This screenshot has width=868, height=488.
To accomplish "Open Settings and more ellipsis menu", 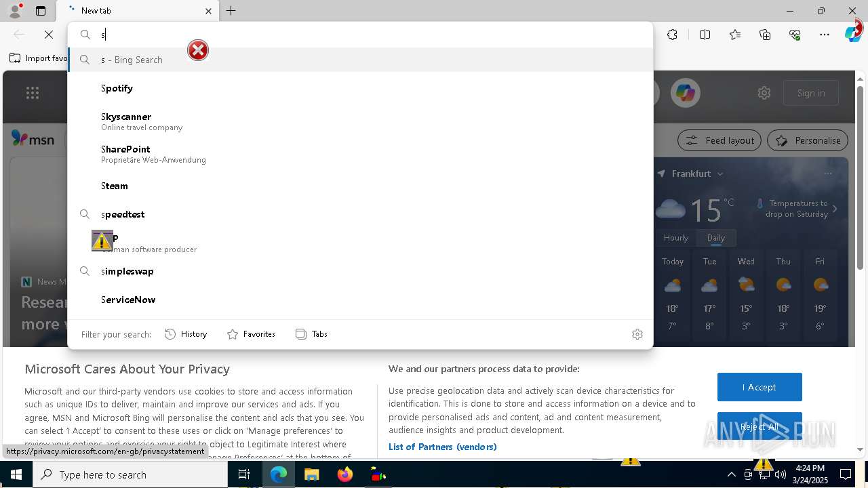I will [825, 35].
